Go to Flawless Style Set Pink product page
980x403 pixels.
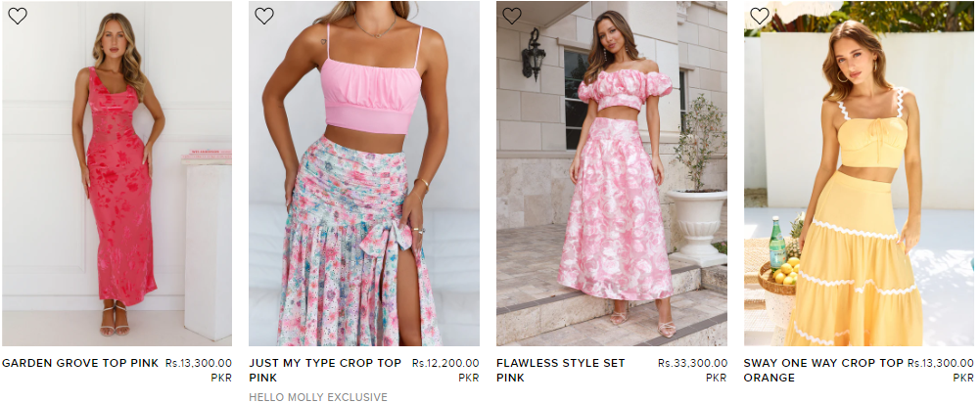tap(561, 371)
